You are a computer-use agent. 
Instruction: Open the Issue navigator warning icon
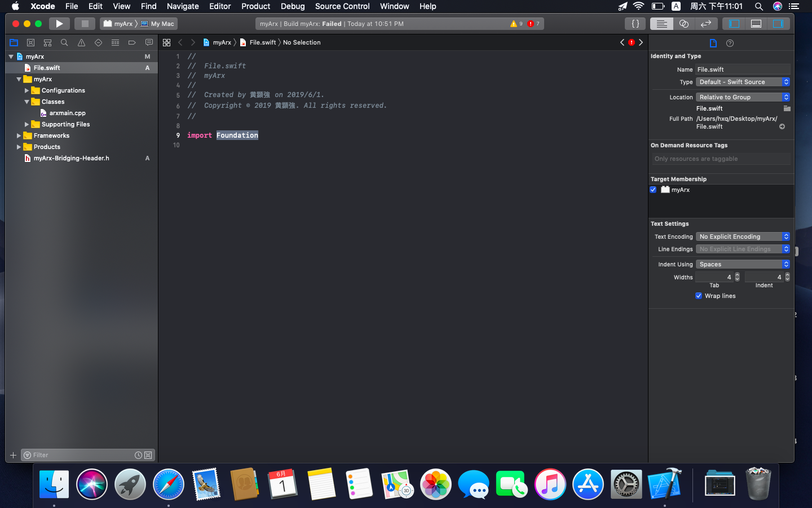click(81, 42)
